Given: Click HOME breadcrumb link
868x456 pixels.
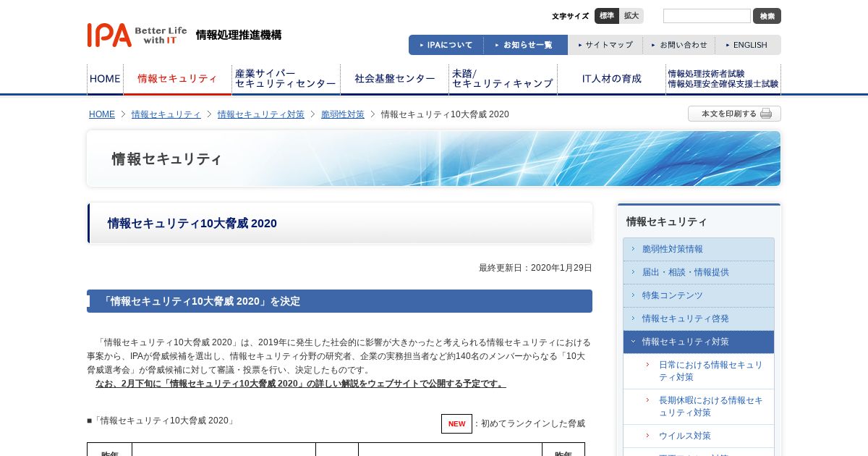Looking at the screenshot, I should click(x=102, y=114).
